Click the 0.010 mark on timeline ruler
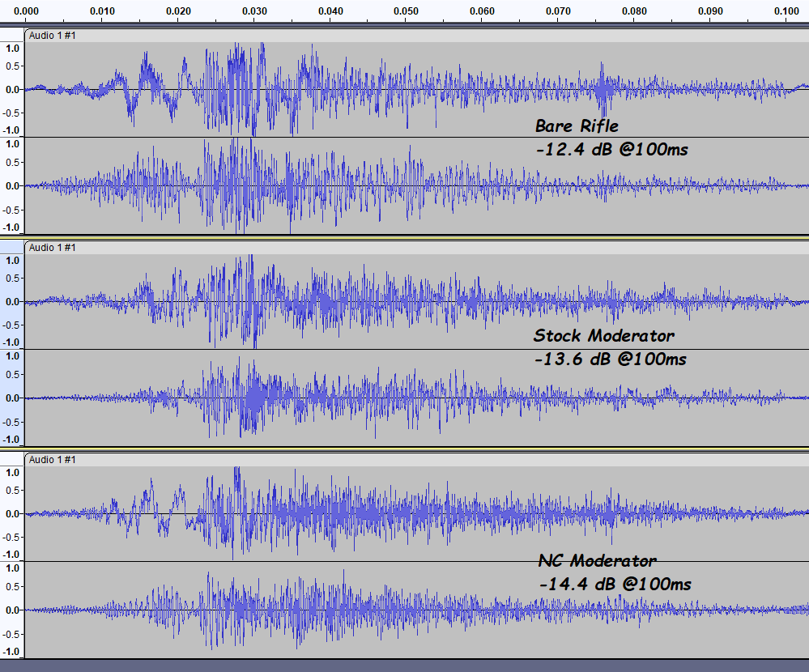The width and height of the screenshot is (809, 672). [102, 11]
